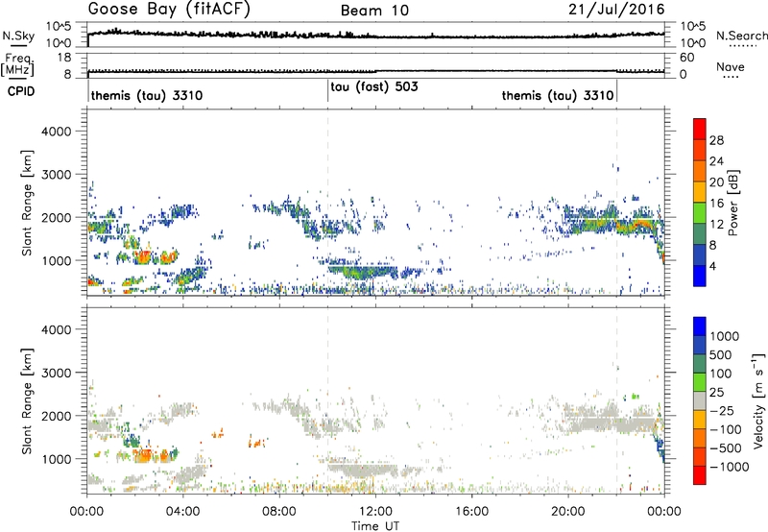The width and height of the screenshot is (768, 532).
Task: Click the Goose Bay (fitACF) title
Action: (x=169, y=10)
